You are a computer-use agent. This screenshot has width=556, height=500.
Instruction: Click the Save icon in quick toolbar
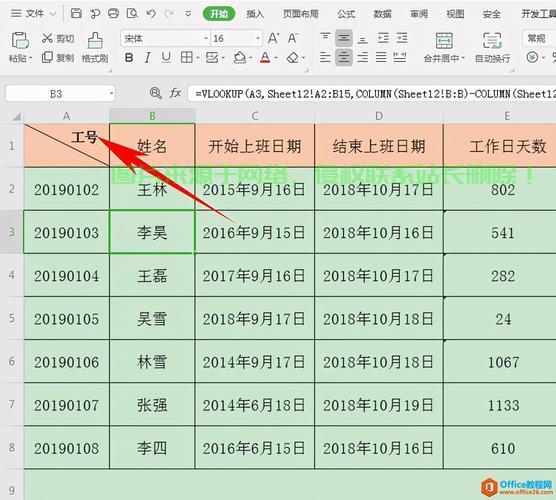[x=76, y=14]
